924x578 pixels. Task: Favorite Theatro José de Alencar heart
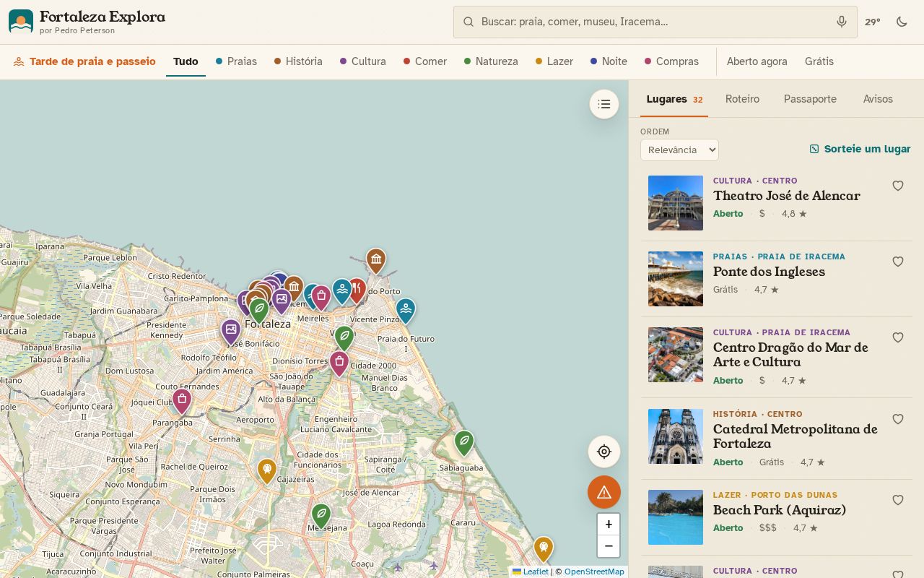pyautogui.click(x=898, y=186)
